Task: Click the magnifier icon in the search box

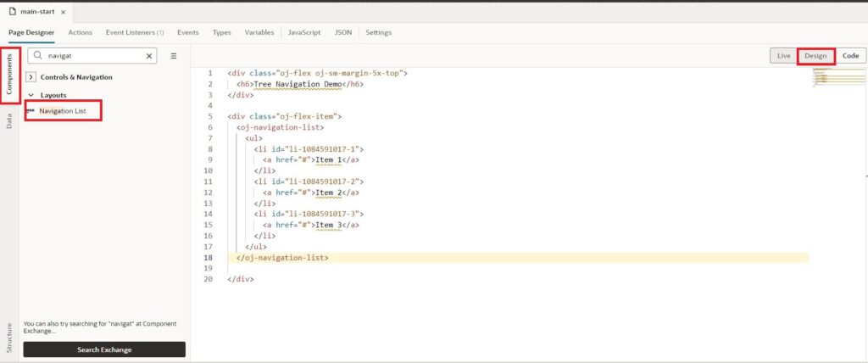Action: [38, 56]
